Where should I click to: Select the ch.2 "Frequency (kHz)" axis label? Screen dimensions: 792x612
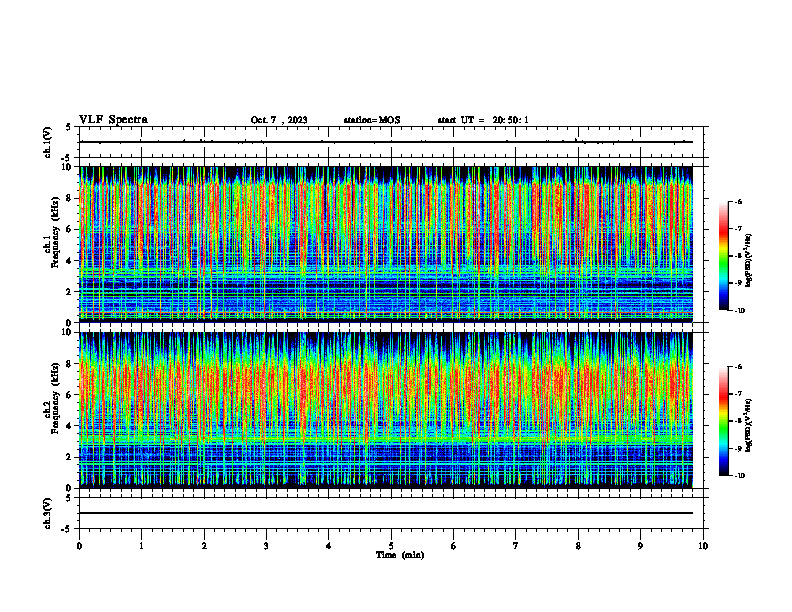[x=55, y=398]
